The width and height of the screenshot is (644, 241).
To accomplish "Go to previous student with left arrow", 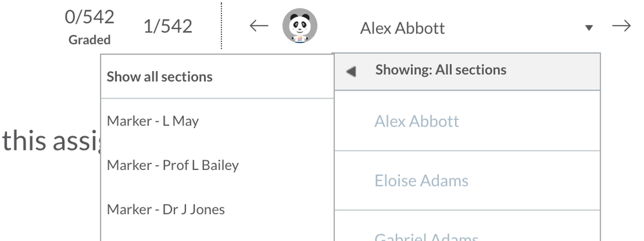I will [x=259, y=26].
